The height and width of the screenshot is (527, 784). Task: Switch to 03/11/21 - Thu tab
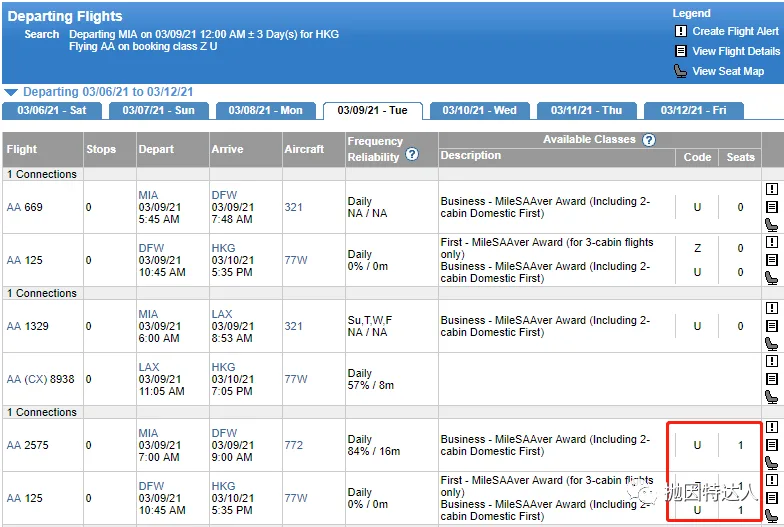tap(586, 110)
